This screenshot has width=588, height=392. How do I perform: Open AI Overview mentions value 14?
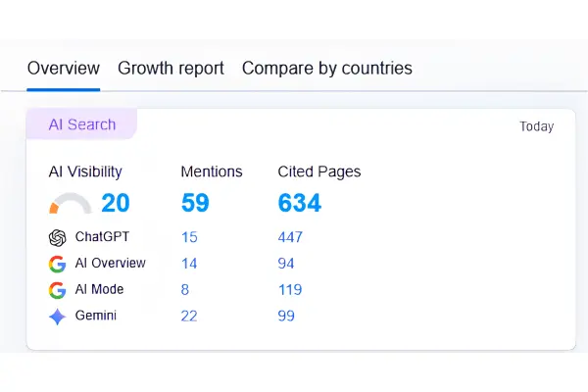189,264
